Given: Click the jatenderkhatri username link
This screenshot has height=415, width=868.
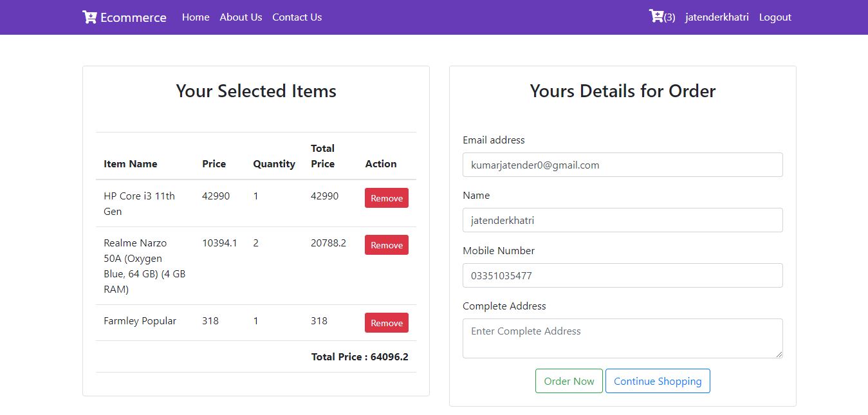Looking at the screenshot, I should coord(717,17).
